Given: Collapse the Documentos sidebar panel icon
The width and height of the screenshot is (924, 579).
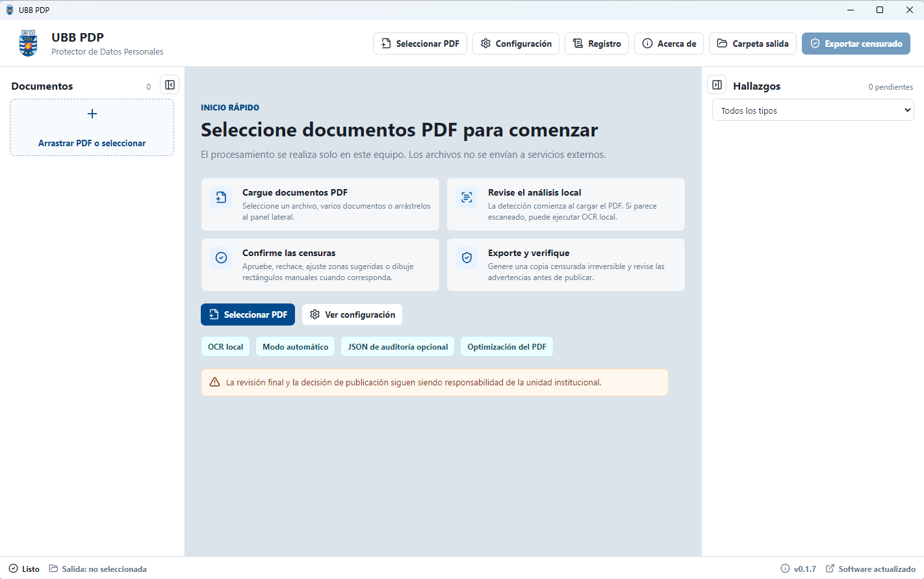Looking at the screenshot, I should coord(170,85).
